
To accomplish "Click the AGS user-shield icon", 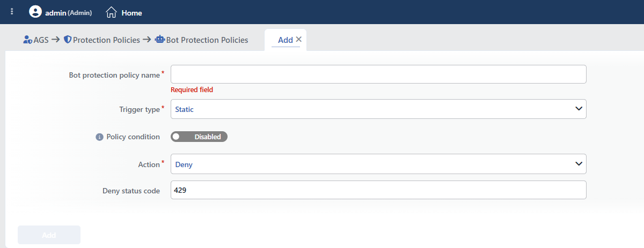I will point(28,40).
